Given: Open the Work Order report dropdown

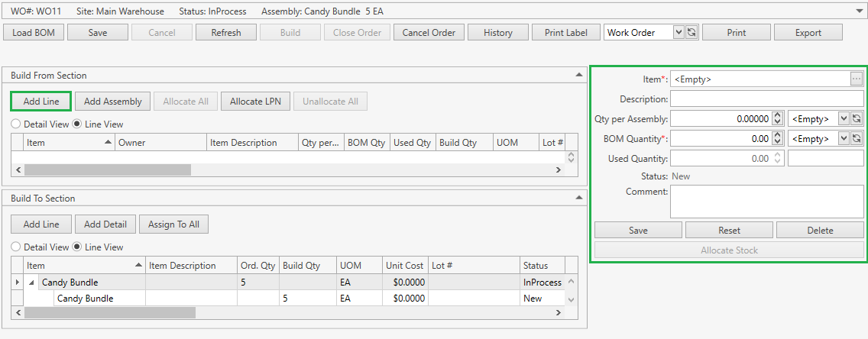Looking at the screenshot, I should 679,32.
